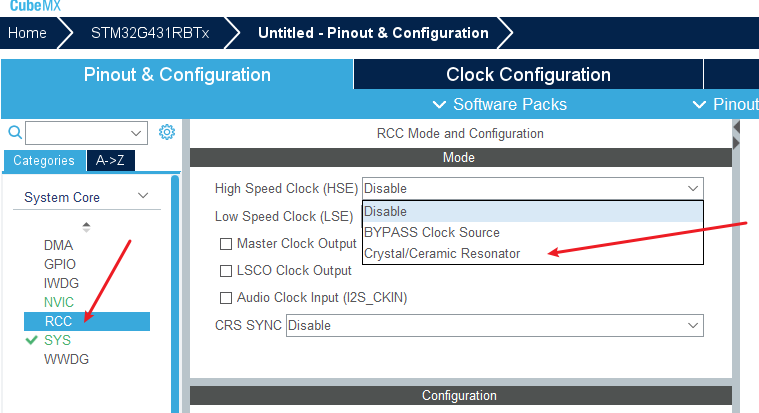Open the categories settings gear icon
The height and width of the screenshot is (413, 759).
click(167, 132)
